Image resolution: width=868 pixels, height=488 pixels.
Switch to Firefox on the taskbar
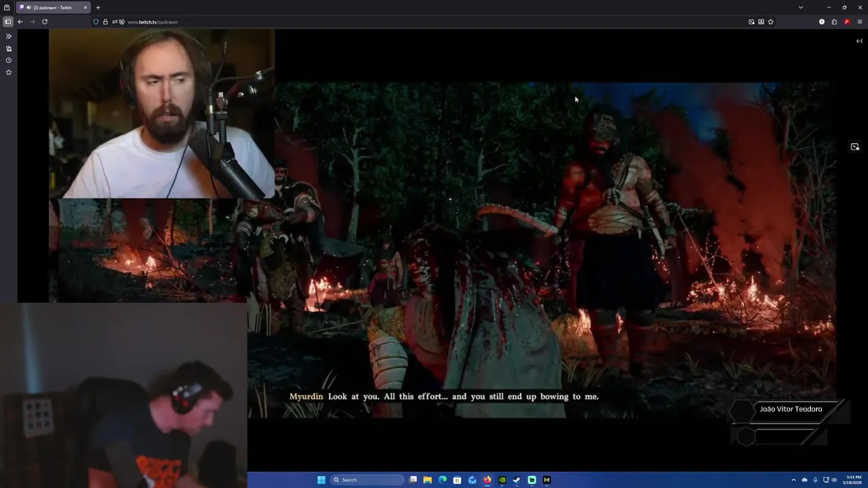pyautogui.click(x=487, y=480)
